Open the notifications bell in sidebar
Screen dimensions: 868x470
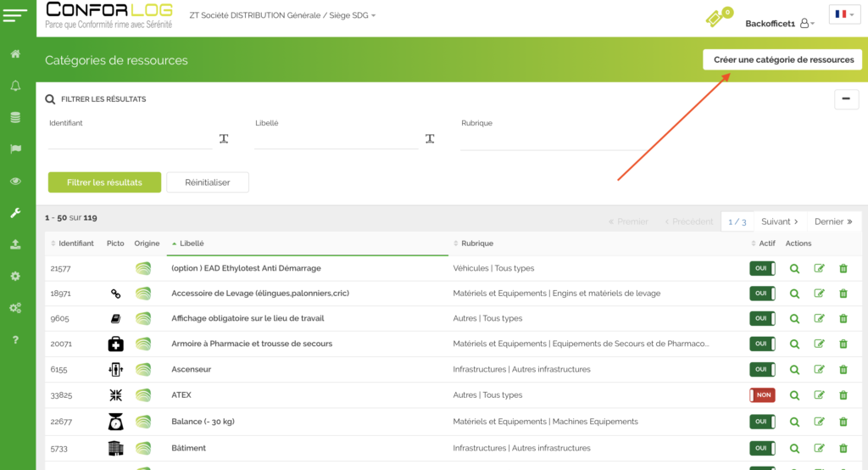15,86
